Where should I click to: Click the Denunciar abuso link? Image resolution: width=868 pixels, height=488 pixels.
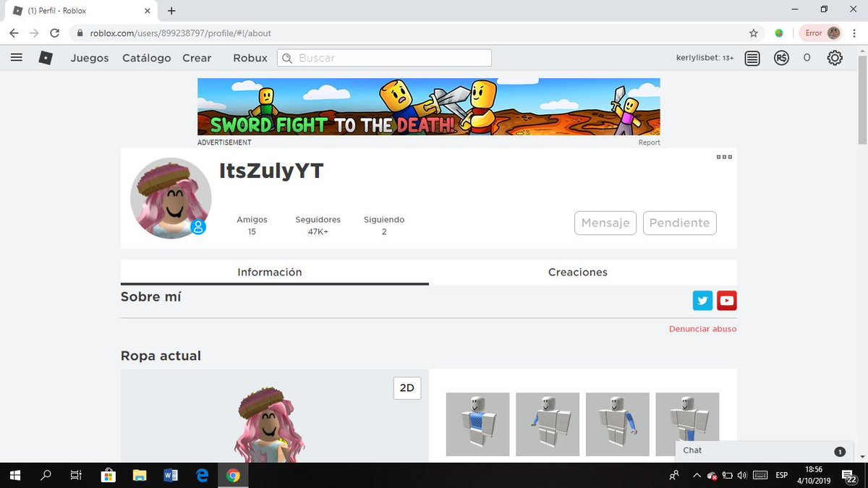tap(702, 329)
